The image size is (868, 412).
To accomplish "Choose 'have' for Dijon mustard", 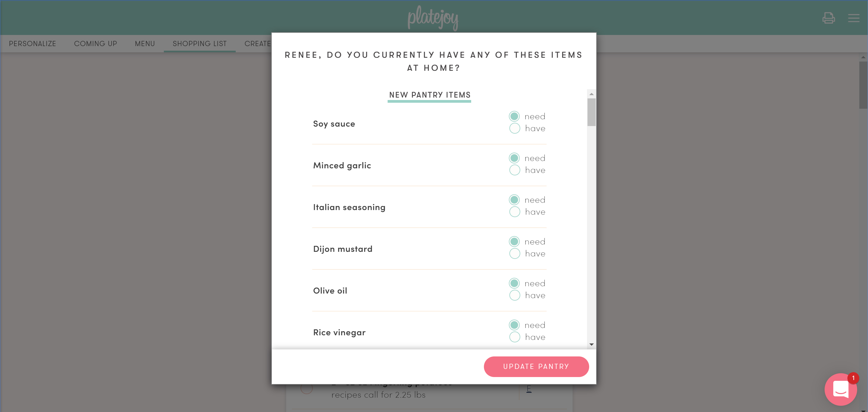I will pos(515,253).
